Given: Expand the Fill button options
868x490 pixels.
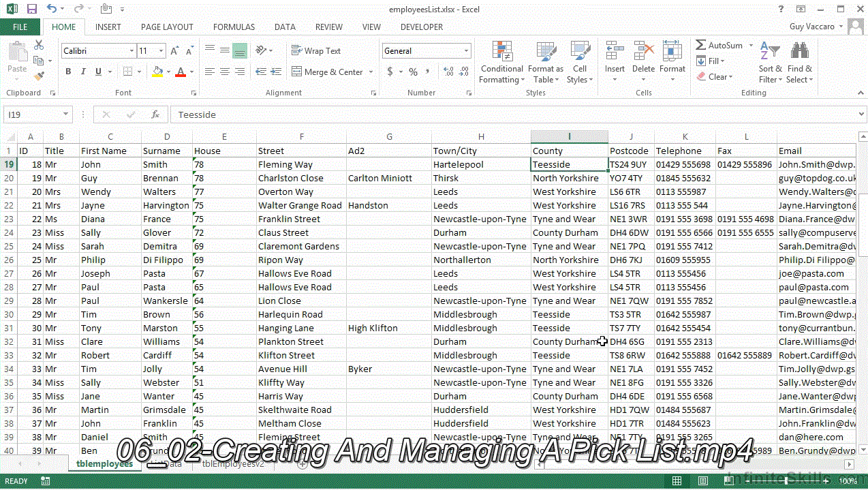Looking at the screenshot, I should coord(723,61).
